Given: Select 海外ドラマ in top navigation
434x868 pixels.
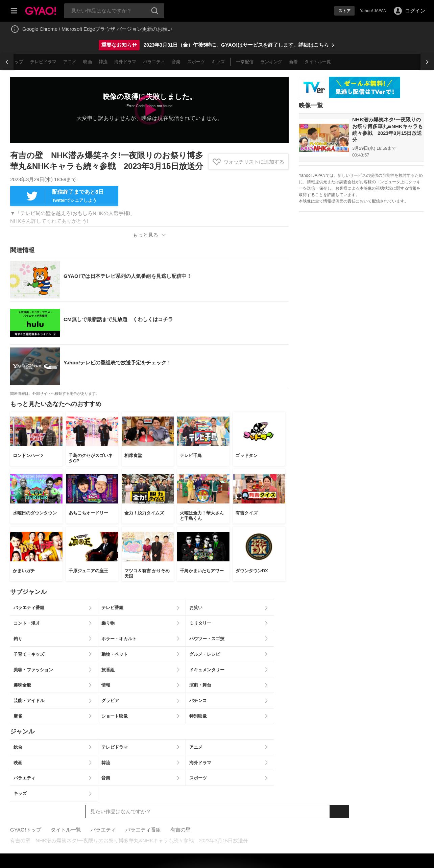Looking at the screenshot, I should 125,62.
